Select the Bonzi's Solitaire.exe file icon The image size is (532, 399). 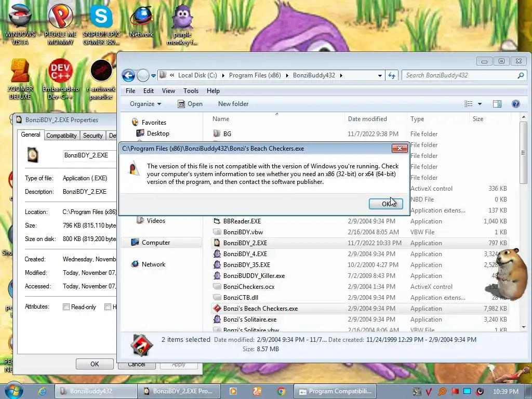tap(217, 320)
